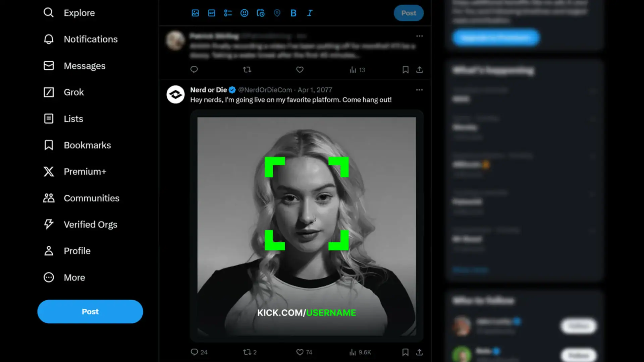View 9.6K analytics on Nerd or Die post

(360, 352)
